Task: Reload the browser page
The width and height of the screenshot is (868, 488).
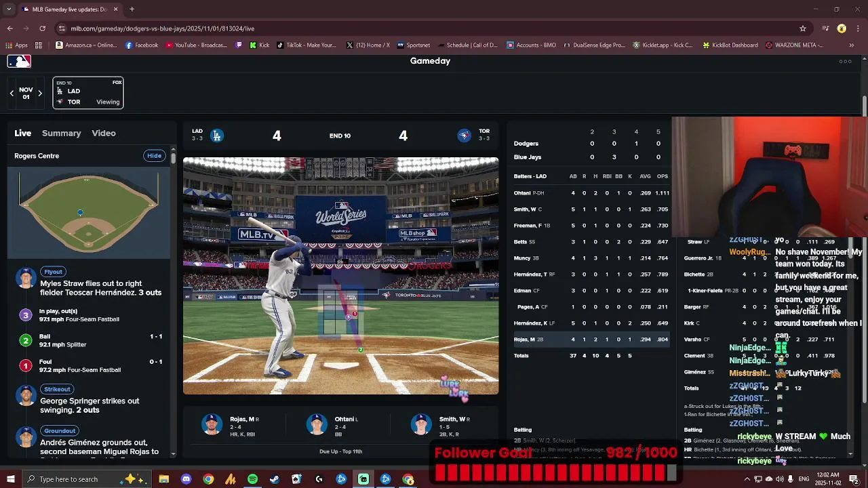Action: tap(42, 28)
